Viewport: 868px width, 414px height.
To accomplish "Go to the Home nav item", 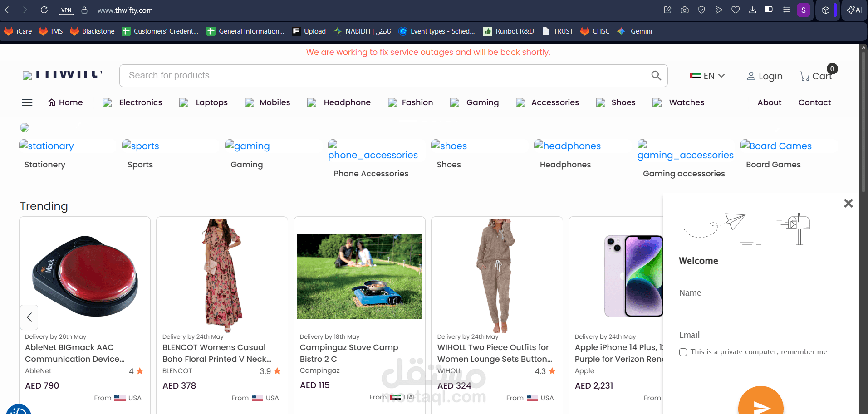I will click(65, 102).
